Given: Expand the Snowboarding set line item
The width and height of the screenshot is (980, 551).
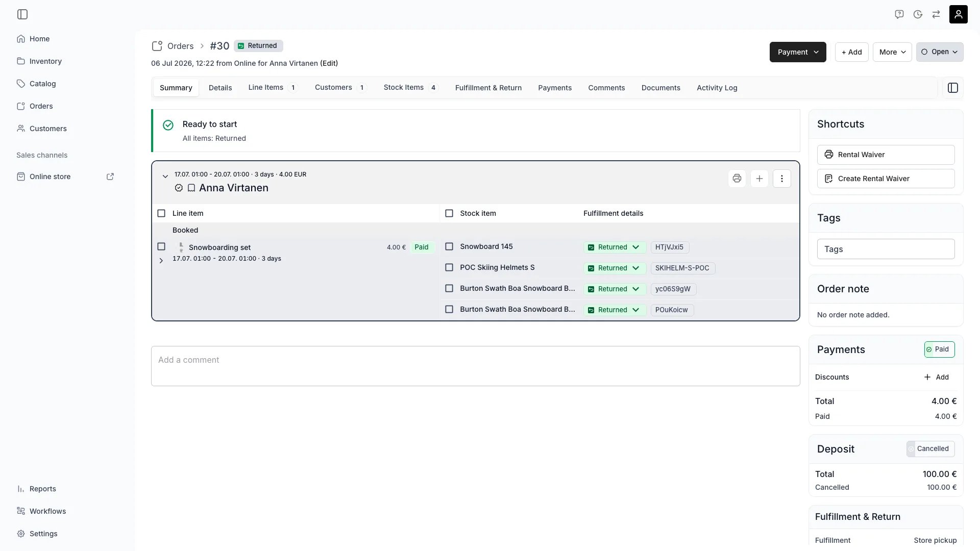Looking at the screenshot, I should (161, 261).
